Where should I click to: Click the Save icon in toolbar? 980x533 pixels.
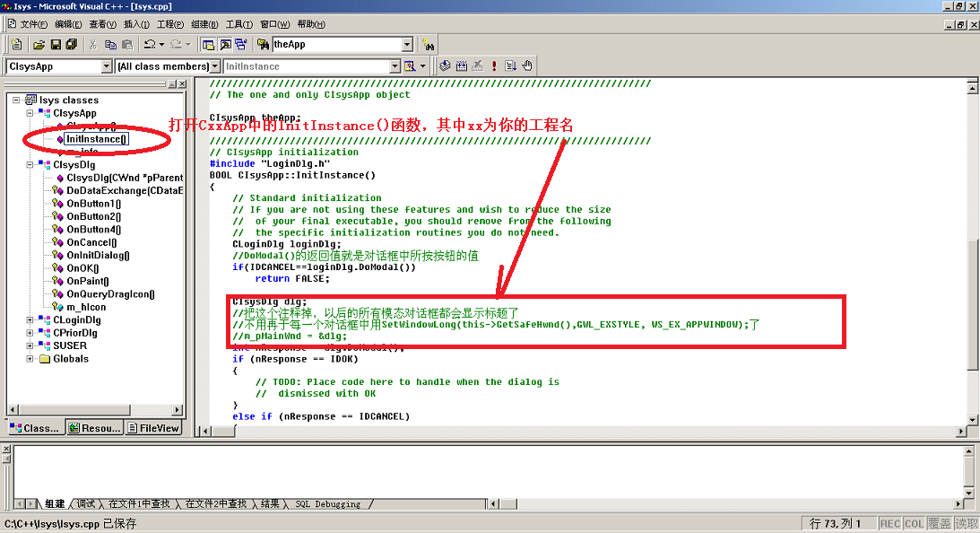click(x=56, y=44)
